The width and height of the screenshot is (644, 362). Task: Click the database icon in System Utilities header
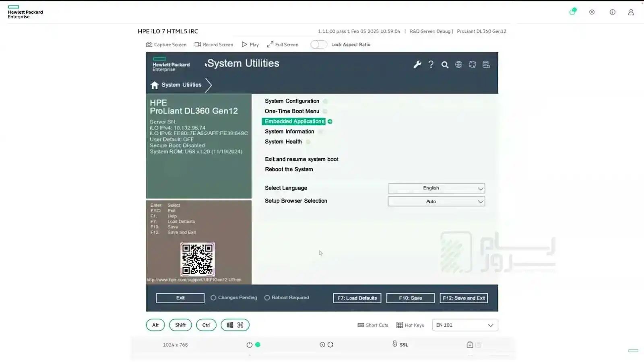486,64
